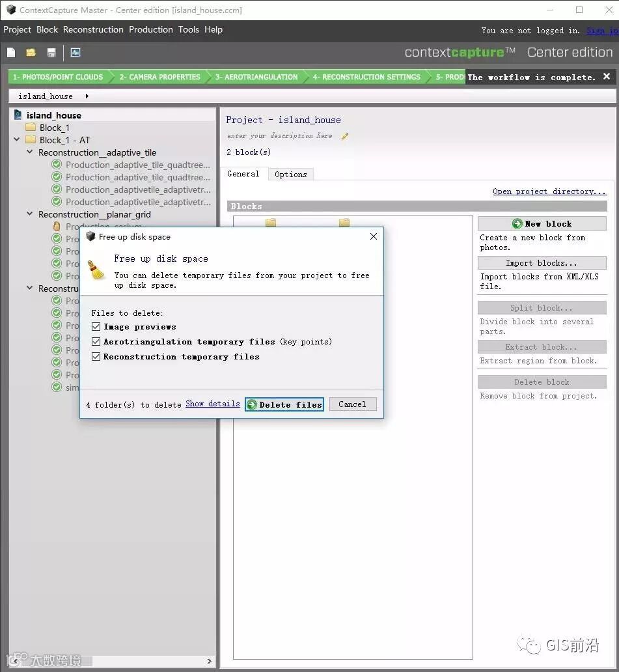
Task: Select first Production_adaptivetile_adaptivetr status icon
Action: (56, 189)
